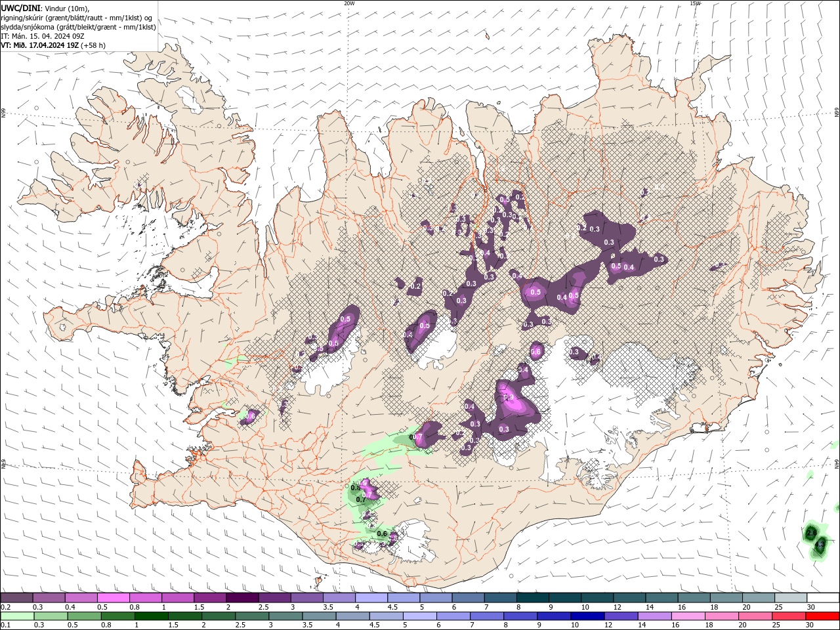Click the '20W' longitude label
The height and width of the screenshot is (630, 840).
[x=349, y=3]
